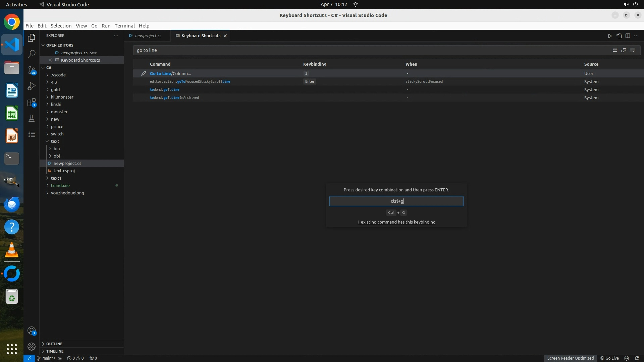The width and height of the screenshot is (644, 362).
Task: Expand the gold folder
Action: tap(55, 89)
